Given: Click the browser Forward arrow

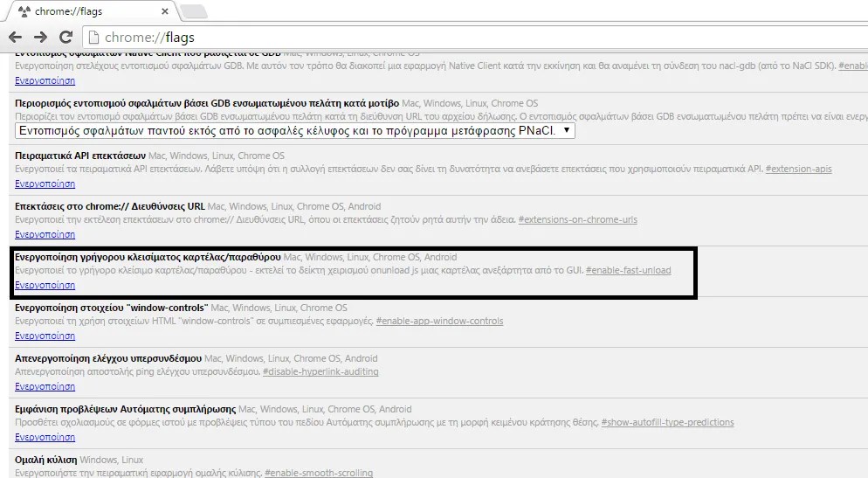Looking at the screenshot, I should tap(40, 37).
